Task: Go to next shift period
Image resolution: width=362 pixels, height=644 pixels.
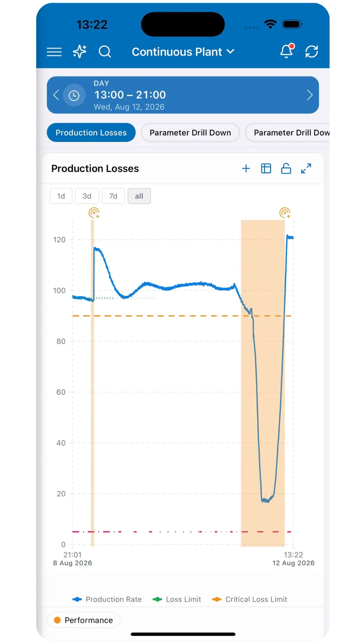Action: pos(310,95)
